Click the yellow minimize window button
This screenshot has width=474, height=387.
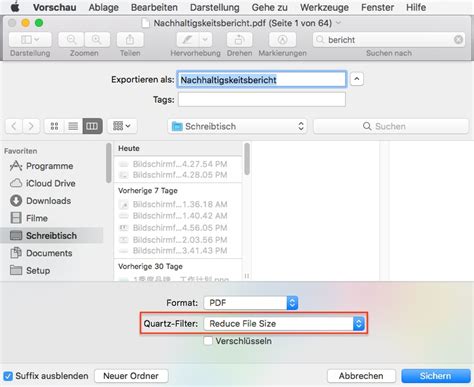coord(25,23)
